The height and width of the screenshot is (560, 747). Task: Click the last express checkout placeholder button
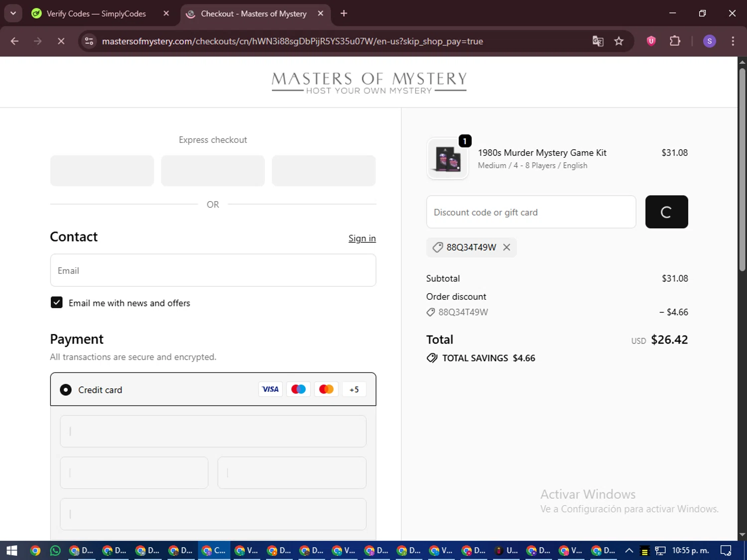coord(324,171)
